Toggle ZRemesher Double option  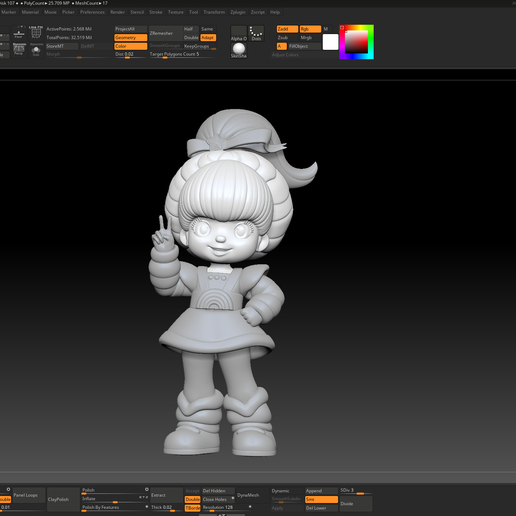191,38
